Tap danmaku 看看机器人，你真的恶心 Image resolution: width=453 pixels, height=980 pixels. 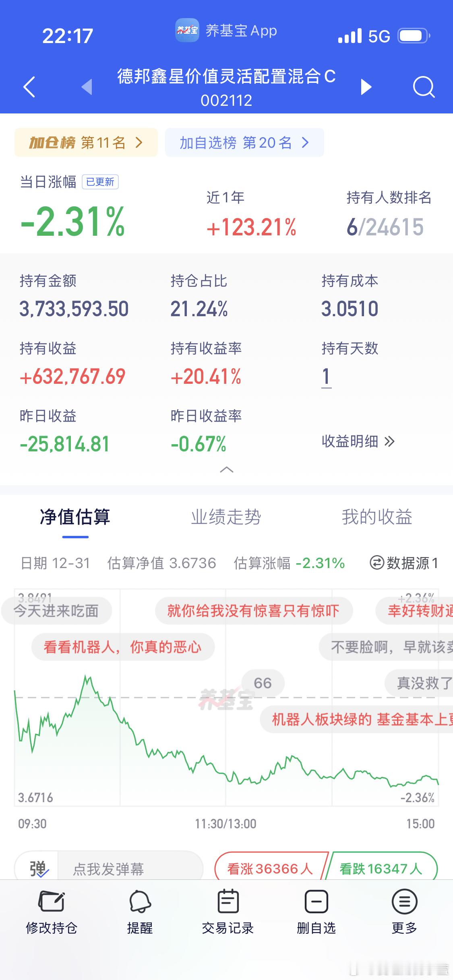pos(123,647)
